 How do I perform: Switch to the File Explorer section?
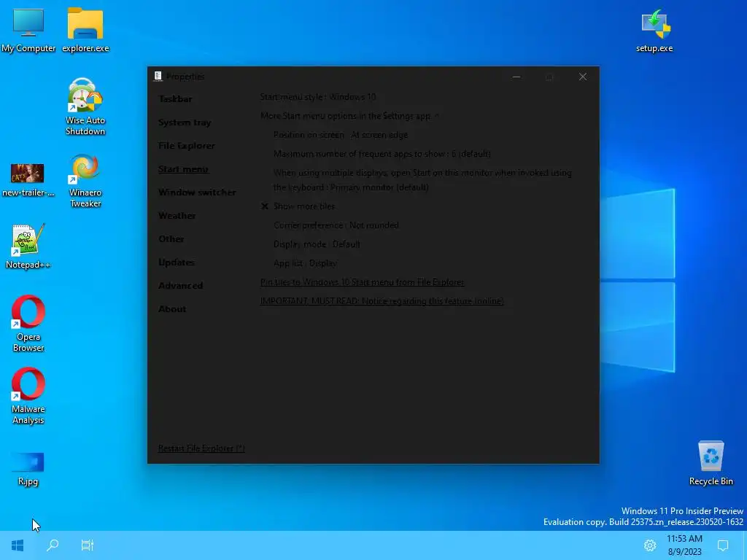coord(187,146)
